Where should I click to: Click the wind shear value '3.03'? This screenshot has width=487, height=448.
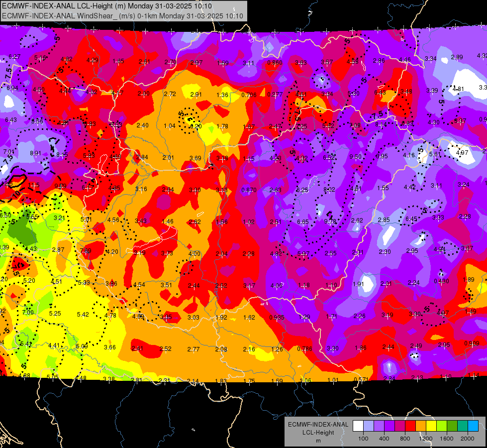tap(193, 318)
